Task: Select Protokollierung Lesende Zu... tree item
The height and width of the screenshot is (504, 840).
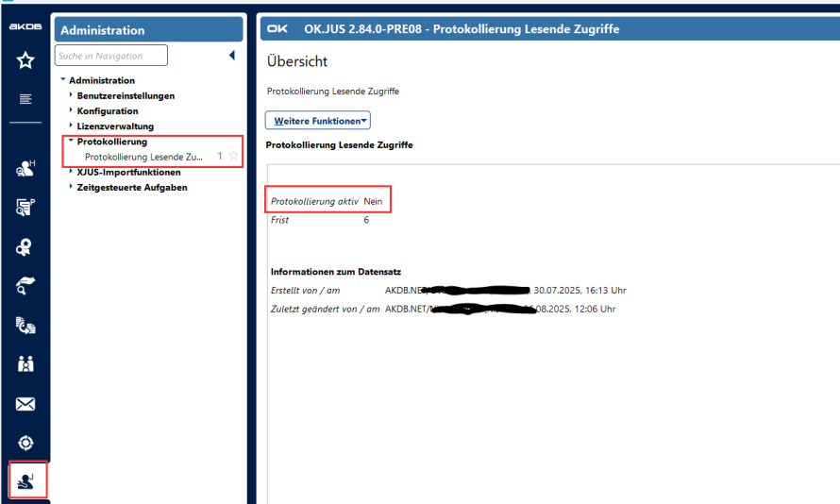Action: coord(143,157)
